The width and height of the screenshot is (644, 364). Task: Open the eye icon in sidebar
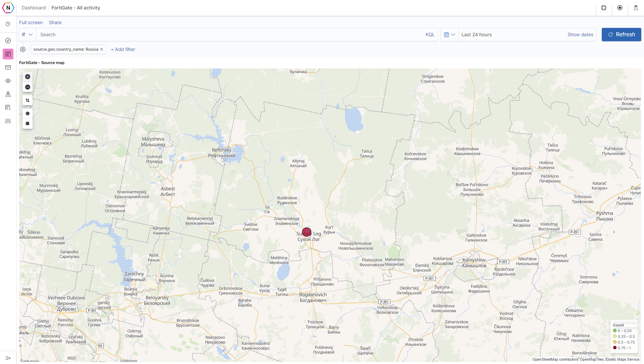pyautogui.click(x=8, y=81)
